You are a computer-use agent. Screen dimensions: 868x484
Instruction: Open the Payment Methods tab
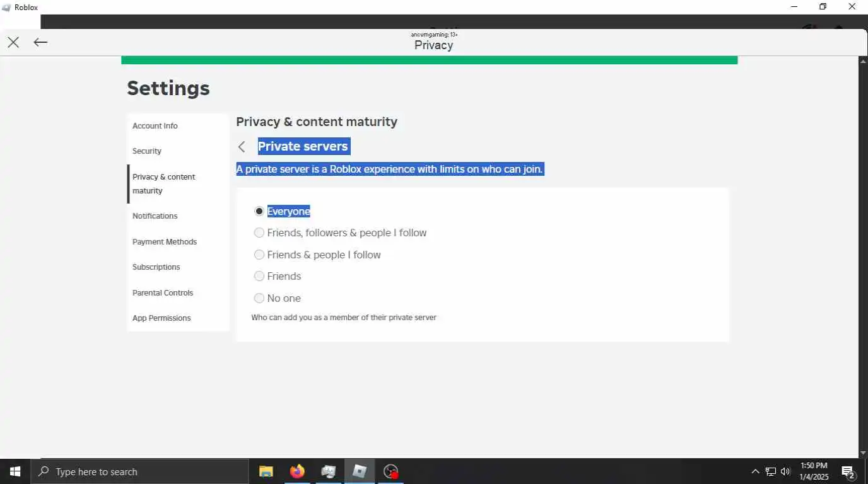(178, 242)
